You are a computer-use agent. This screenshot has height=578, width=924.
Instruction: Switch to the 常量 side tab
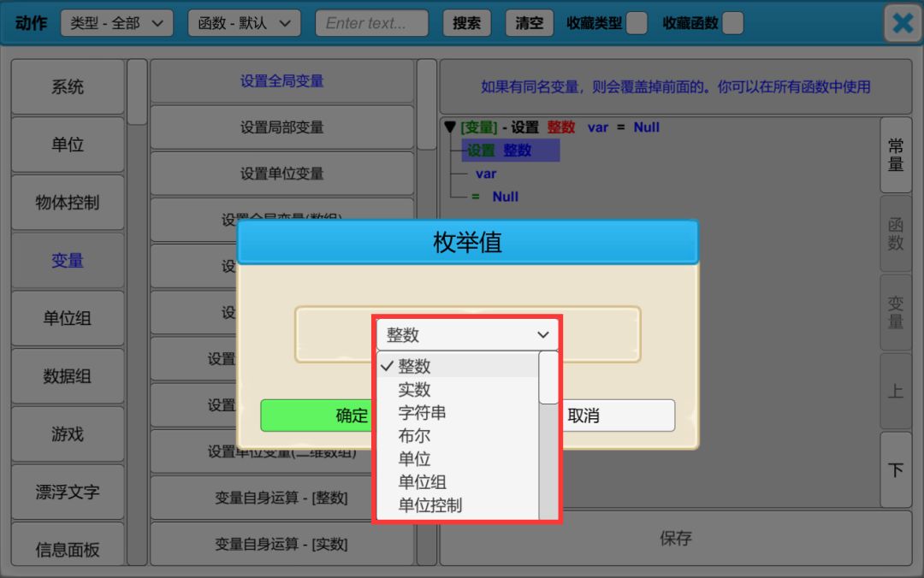click(x=895, y=155)
